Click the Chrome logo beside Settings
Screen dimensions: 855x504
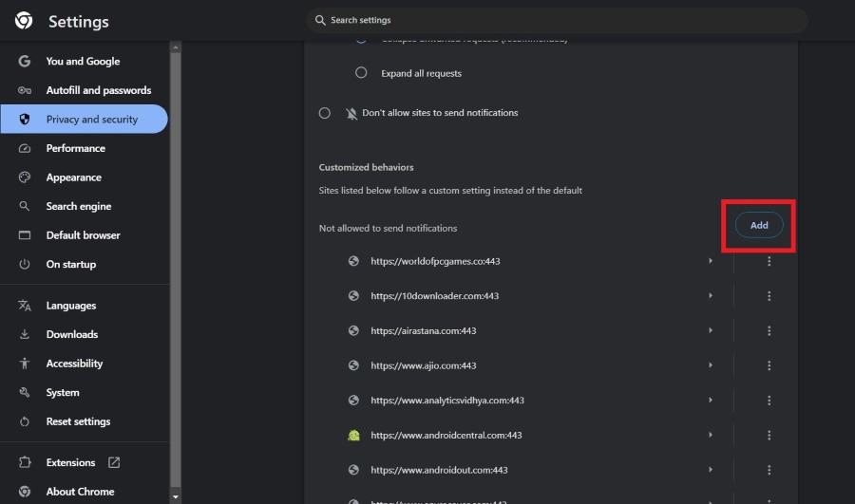24,21
